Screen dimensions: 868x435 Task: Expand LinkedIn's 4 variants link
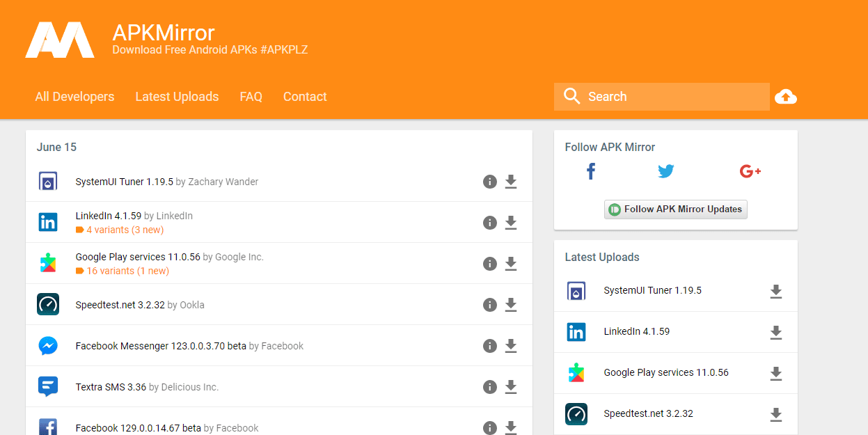tap(124, 230)
